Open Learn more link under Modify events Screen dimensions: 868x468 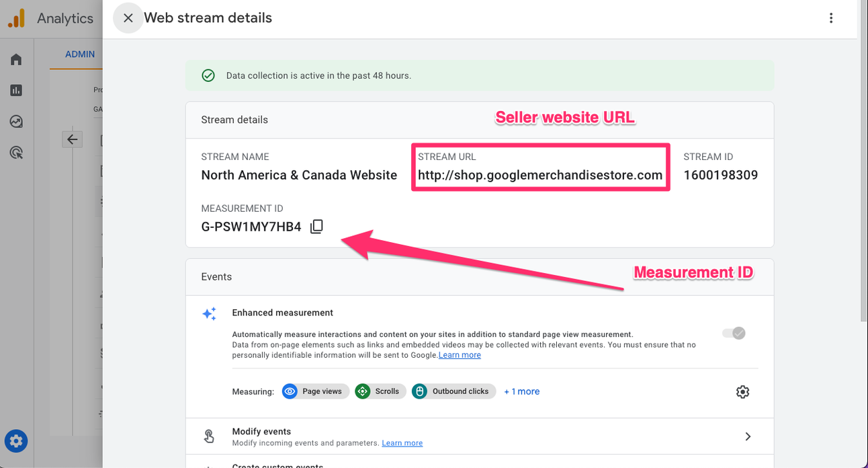(x=402, y=443)
